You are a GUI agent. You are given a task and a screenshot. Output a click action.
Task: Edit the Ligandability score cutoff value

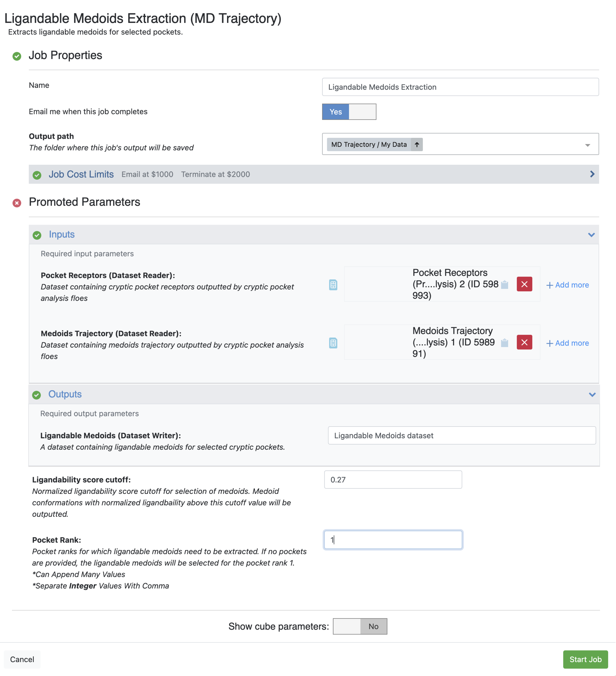coord(393,479)
